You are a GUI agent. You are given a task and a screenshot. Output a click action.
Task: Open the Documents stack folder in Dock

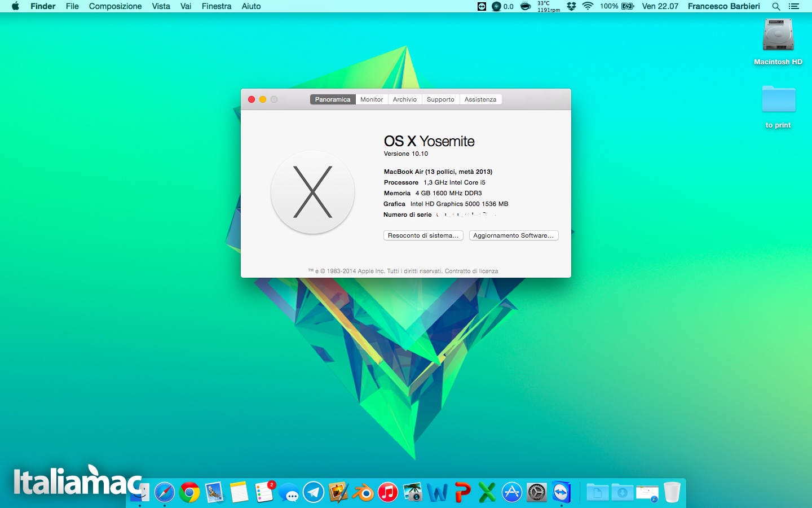click(597, 492)
